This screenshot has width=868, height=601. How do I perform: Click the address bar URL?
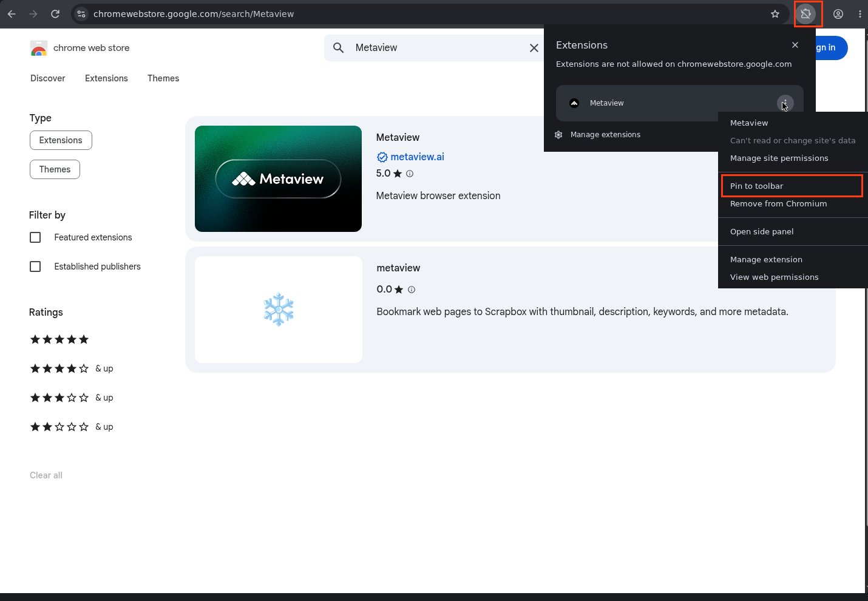[194, 14]
